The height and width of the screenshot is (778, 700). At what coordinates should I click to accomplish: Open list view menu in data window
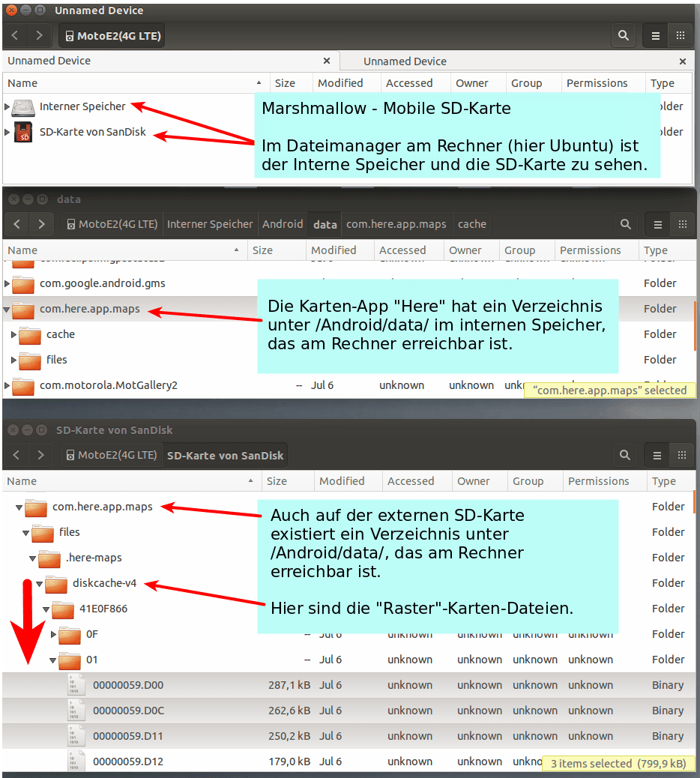657,224
